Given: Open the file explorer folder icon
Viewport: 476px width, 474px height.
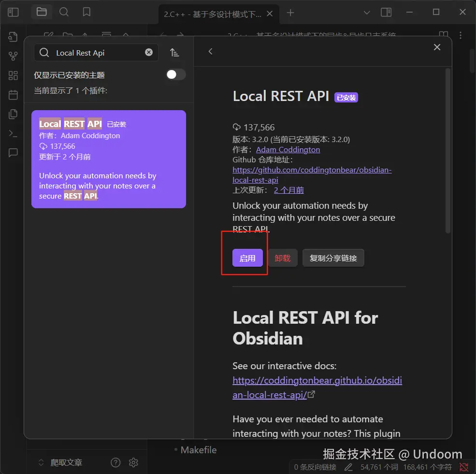Looking at the screenshot, I should (42, 12).
